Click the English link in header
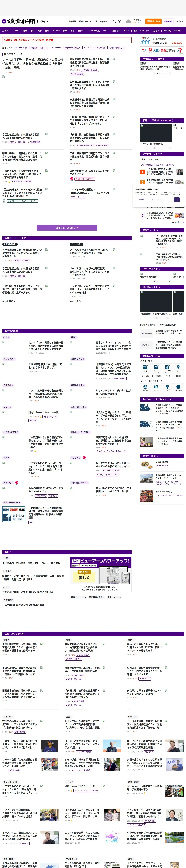Screen dimensions: 186x868 (103, 21)
